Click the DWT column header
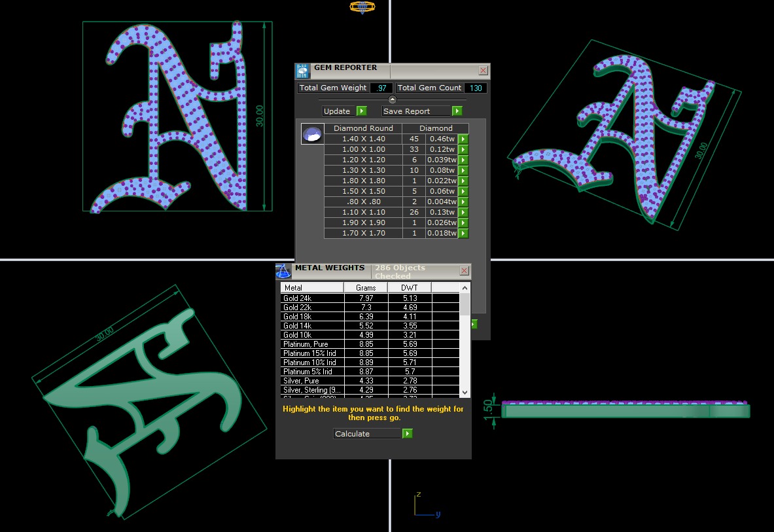The height and width of the screenshot is (532, 774). point(410,287)
